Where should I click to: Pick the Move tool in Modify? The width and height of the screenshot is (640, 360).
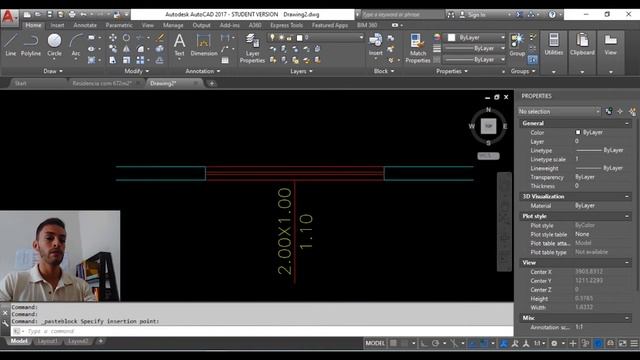click(113, 38)
